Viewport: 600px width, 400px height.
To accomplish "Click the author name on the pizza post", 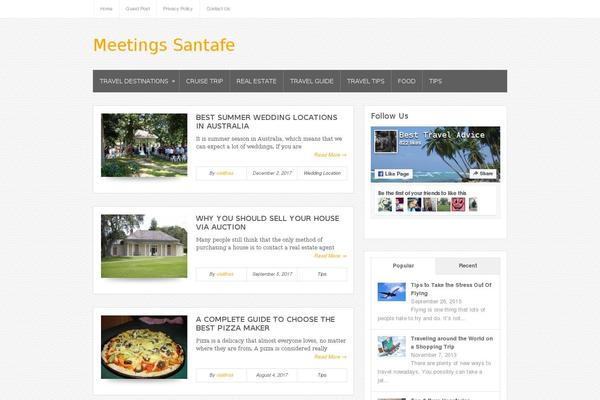I will pos(225,375).
